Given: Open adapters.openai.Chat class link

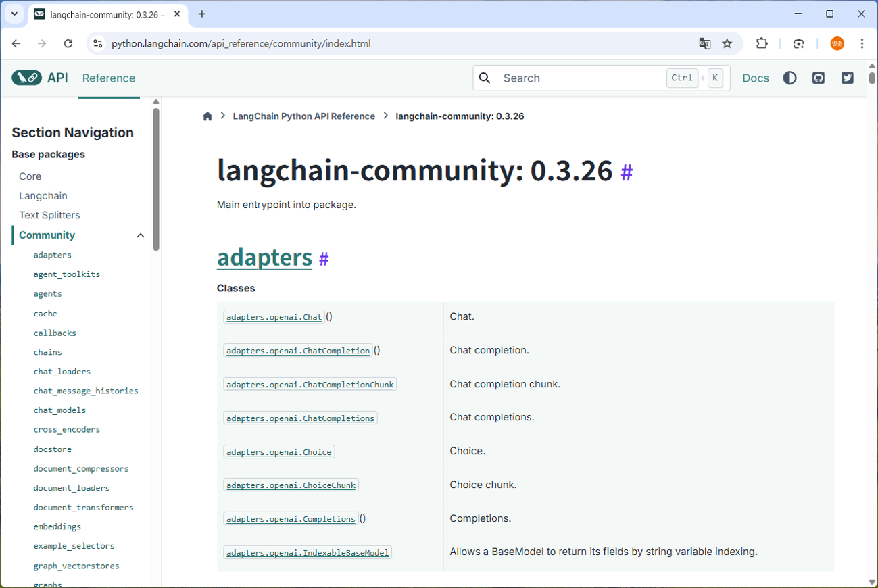Looking at the screenshot, I should tap(274, 317).
